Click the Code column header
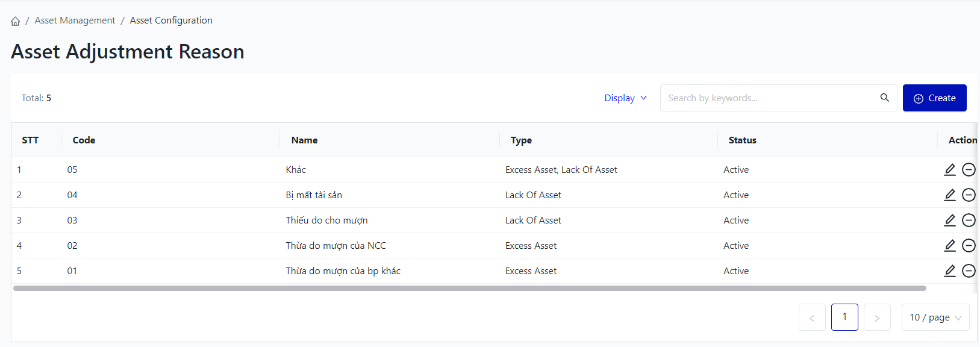The height and width of the screenshot is (347, 980). [84, 140]
